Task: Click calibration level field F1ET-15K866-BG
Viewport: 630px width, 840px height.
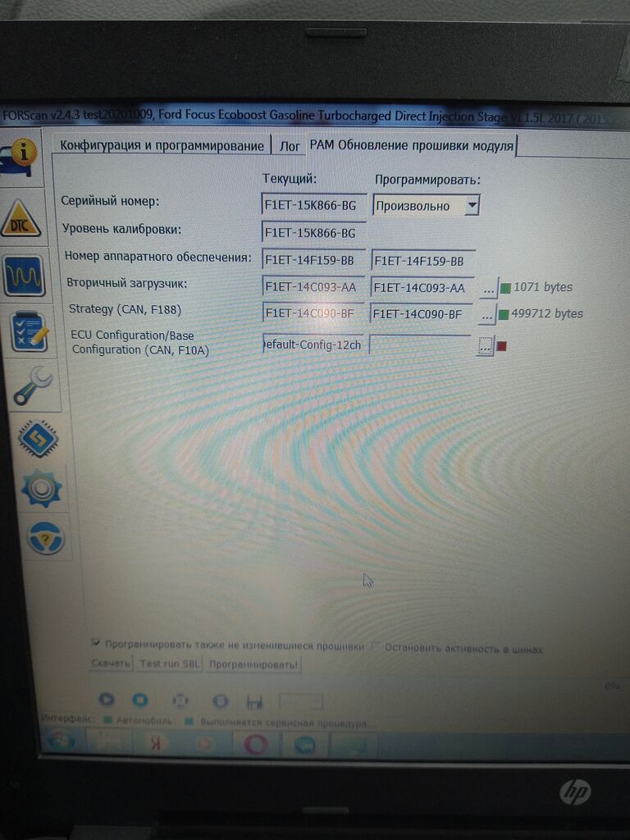Action: coord(314,232)
